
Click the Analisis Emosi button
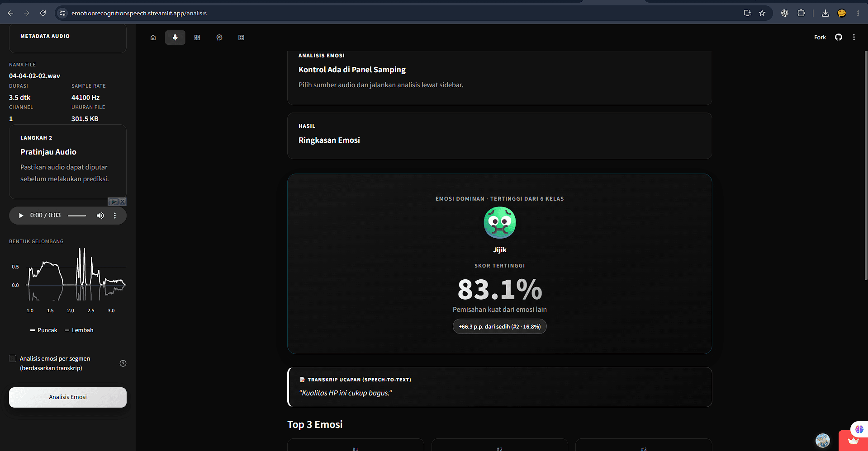point(68,397)
